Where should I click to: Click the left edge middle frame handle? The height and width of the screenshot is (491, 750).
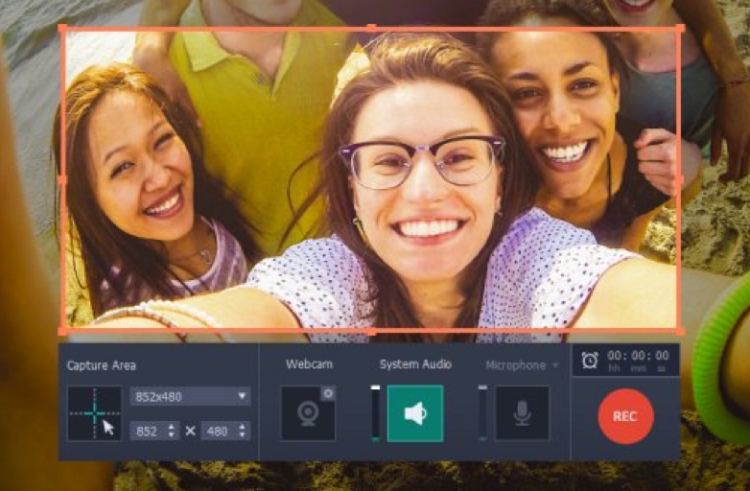62,180
